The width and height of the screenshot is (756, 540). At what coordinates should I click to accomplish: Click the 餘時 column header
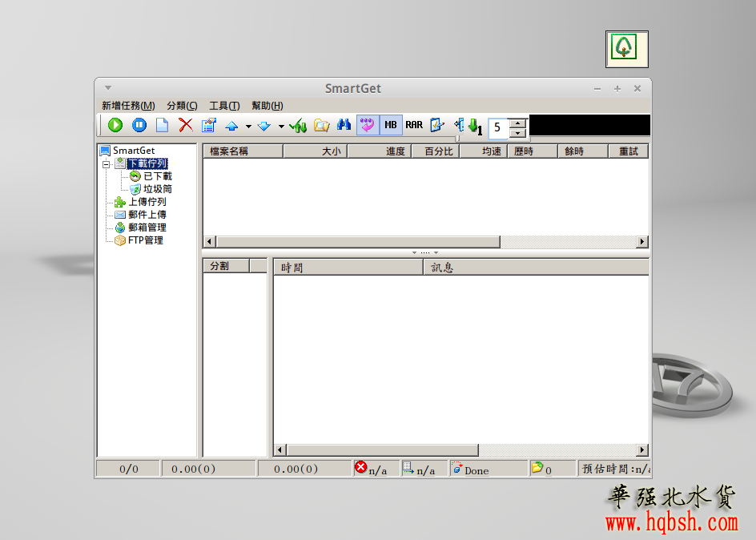(583, 151)
